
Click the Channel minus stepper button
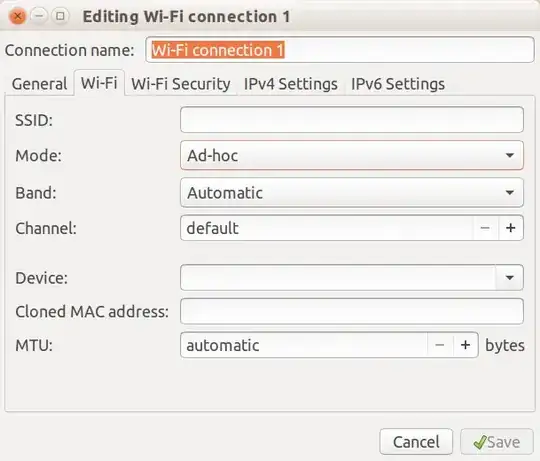(485, 228)
